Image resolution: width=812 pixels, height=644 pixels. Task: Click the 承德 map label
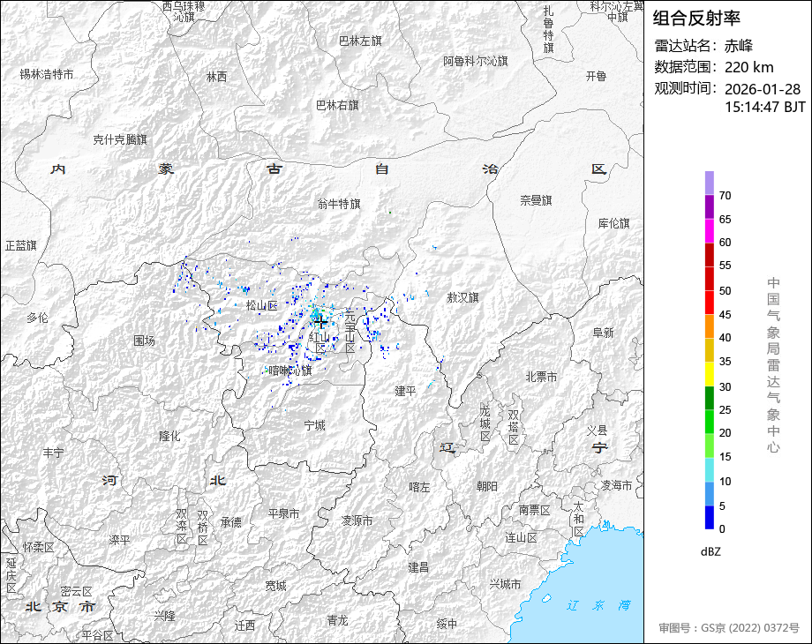point(231,522)
